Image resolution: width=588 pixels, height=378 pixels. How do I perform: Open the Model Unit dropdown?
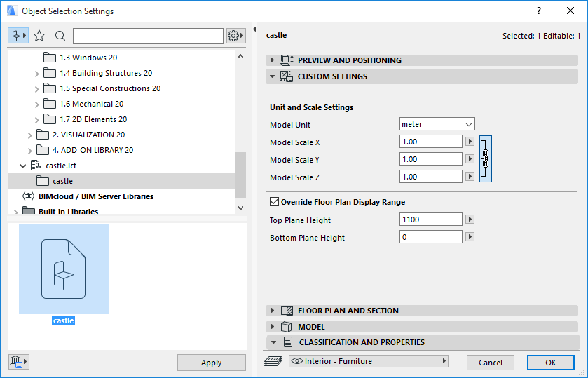click(x=437, y=124)
